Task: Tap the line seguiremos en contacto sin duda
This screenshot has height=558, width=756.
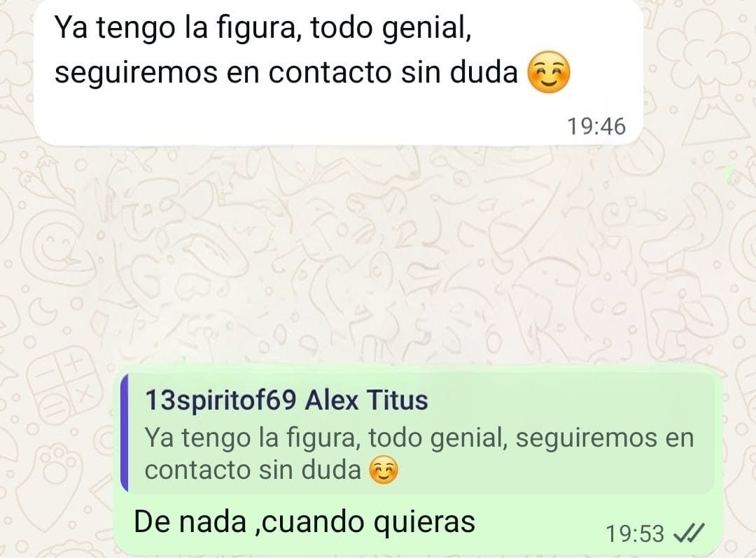Action: (x=286, y=73)
